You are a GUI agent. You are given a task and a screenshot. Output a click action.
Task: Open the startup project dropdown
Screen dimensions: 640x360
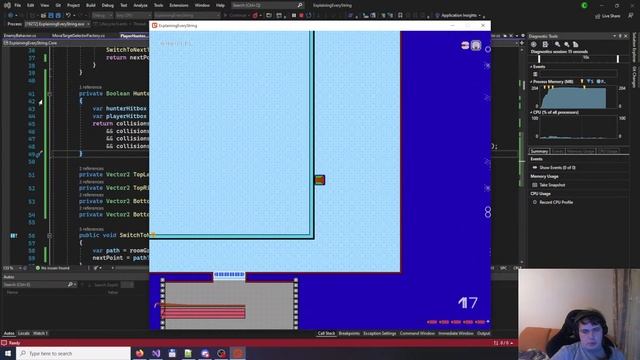click(x=187, y=15)
